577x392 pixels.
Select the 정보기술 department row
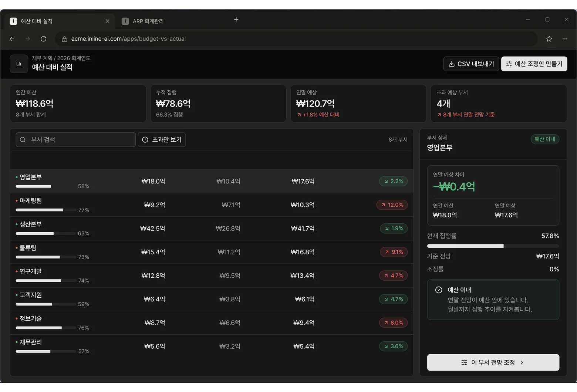coord(212,323)
